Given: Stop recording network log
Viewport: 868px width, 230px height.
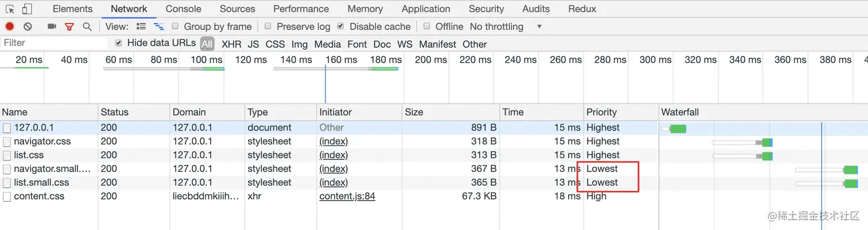Looking at the screenshot, I should point(10,26).
